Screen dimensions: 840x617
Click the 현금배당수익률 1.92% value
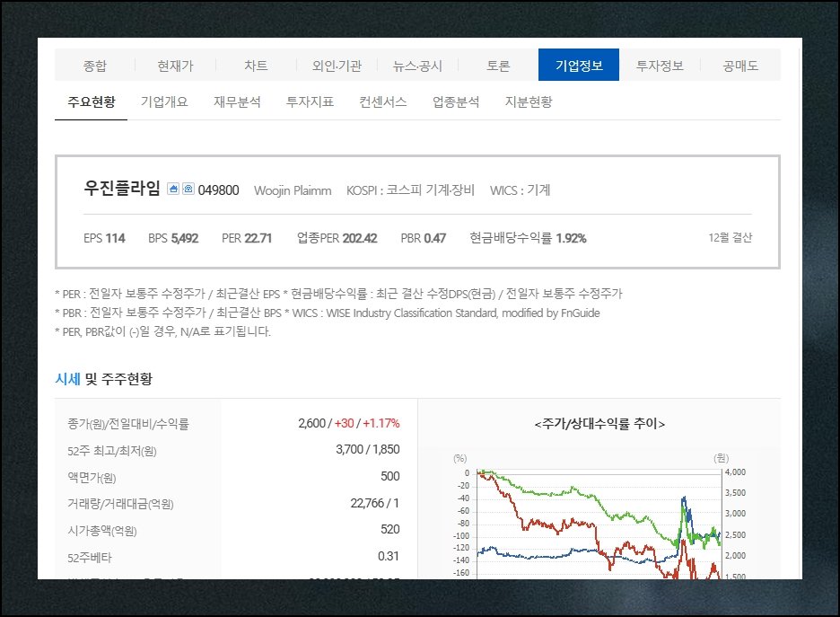(528, 238)
